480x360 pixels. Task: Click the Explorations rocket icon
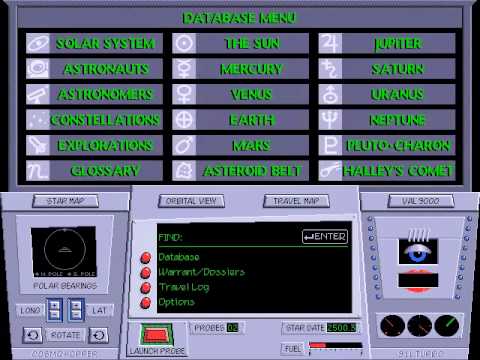(x=38, y=145)
